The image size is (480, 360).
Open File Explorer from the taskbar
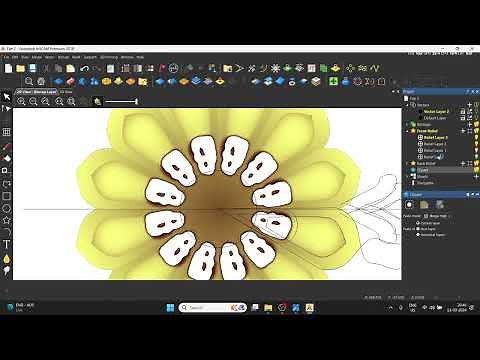(x=268, y=307)
